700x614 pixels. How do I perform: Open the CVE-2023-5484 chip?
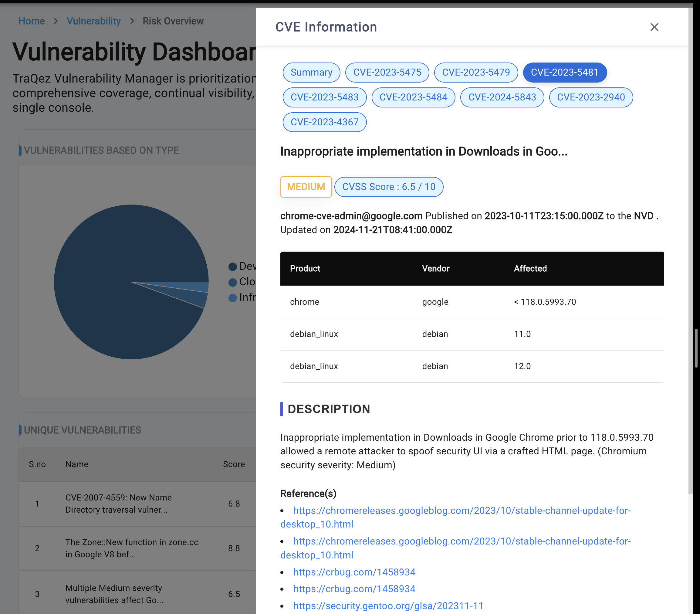(413, 97)
